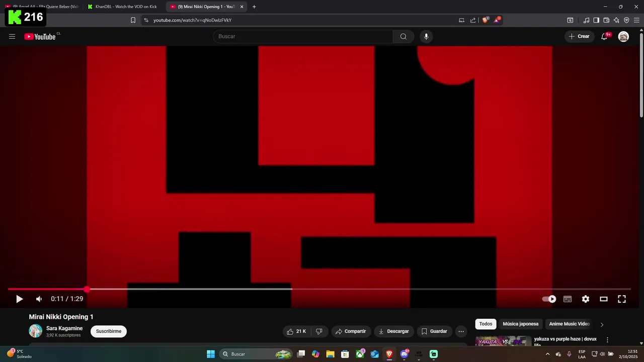Open the YouTube notifications bell
This screenshot has height=362, width=644.
pyautogui.click(x=604, y=36)
